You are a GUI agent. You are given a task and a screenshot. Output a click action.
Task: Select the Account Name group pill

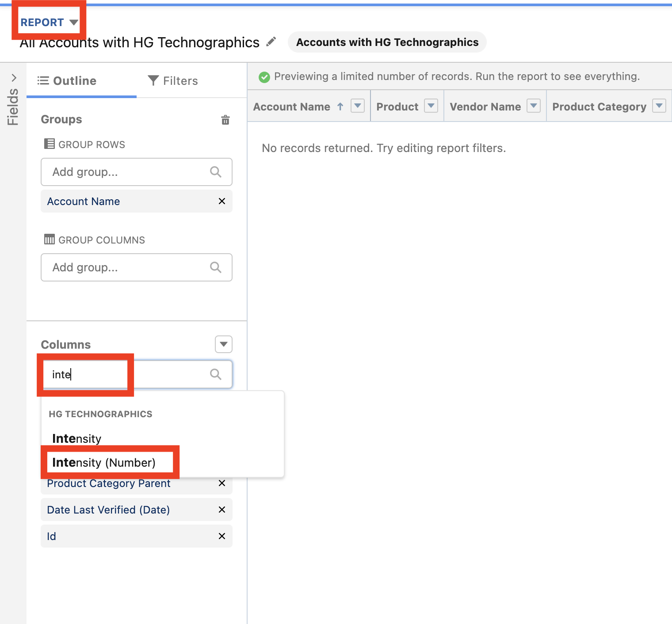(137, 201)
